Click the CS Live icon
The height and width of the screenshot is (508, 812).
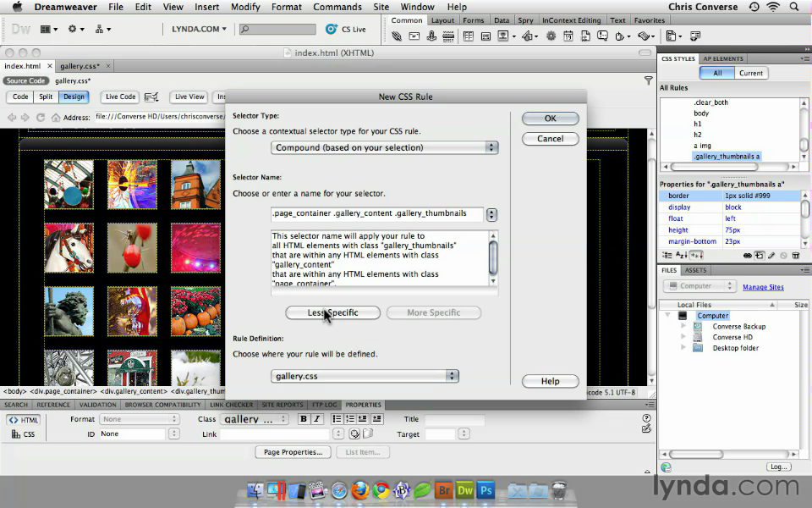click(x=332, y=29)
